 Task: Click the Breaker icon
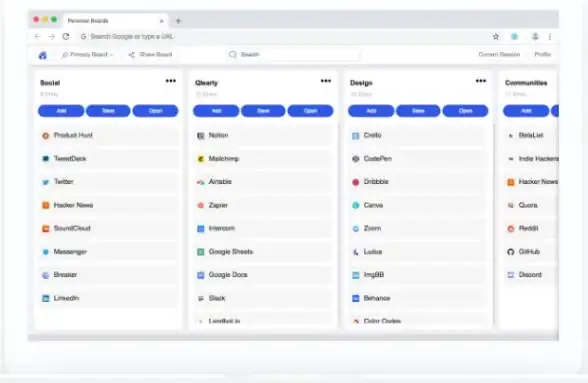click(46, 275)
